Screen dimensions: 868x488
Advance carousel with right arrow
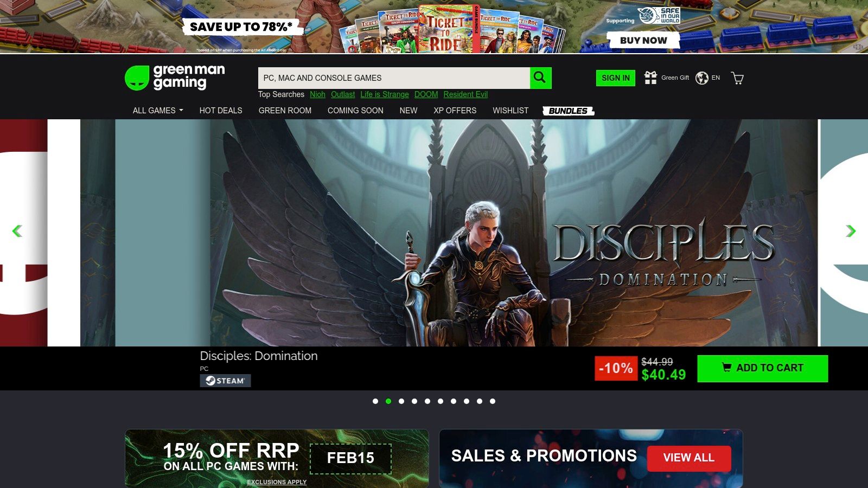click(x=850, y=231)
